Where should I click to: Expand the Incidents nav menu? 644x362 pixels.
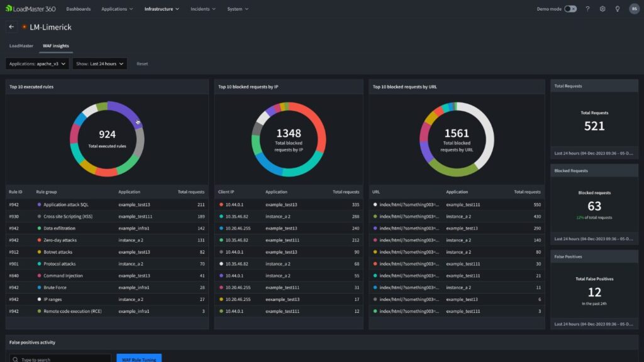pos(203,9)
